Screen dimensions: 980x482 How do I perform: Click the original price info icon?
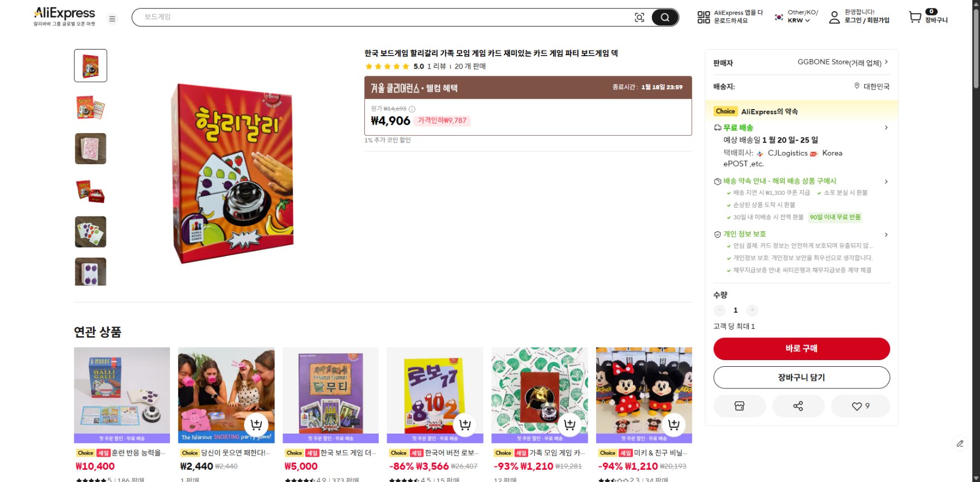pos(412,109)
